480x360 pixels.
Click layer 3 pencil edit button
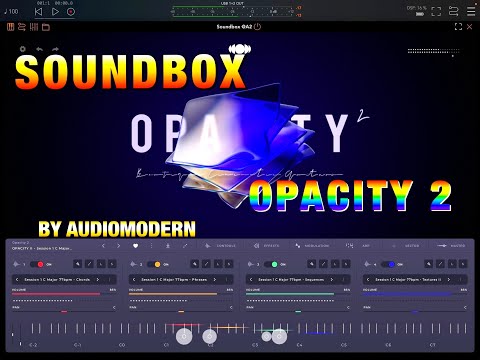click(323, 264)
